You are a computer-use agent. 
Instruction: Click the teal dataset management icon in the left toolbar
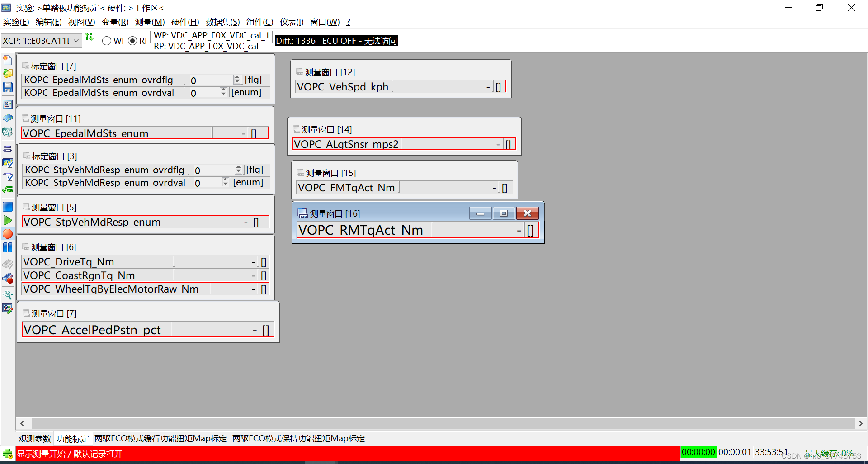[8, 132]
